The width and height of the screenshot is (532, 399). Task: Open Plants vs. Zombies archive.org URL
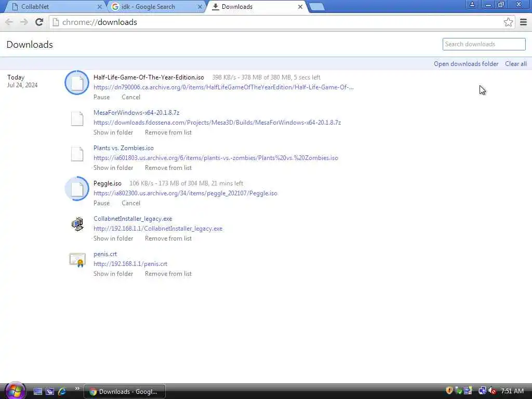[216, 158]
